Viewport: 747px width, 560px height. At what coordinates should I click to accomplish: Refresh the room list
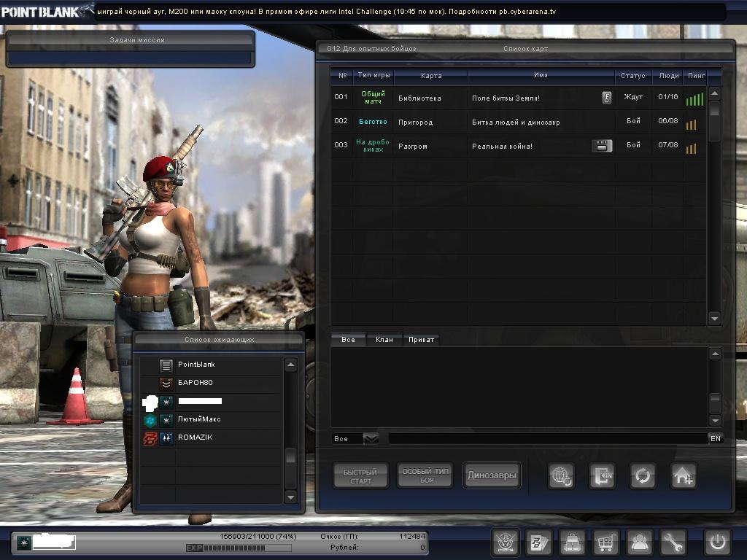(x=643, y=476)
